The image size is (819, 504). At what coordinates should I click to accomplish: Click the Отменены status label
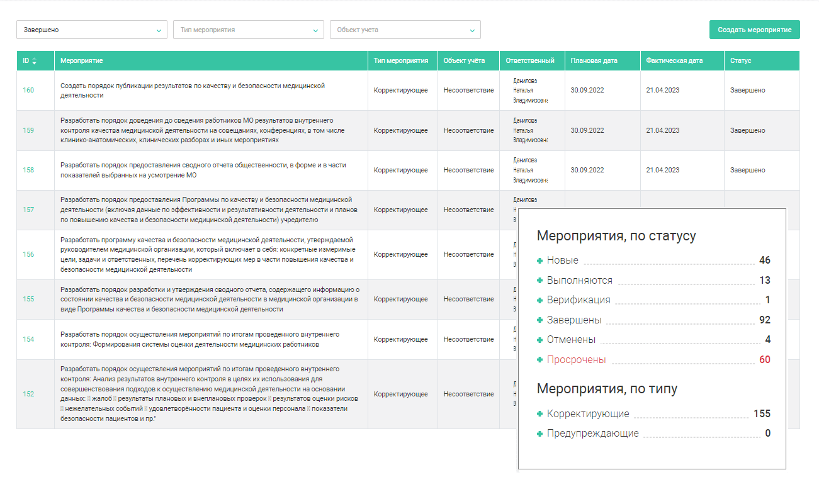(571, 340)
